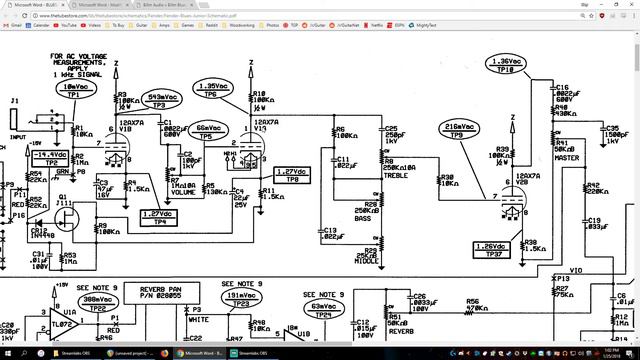The height and width of the screenshot is (360, 640).
Task: Click the TP9 216mVac test point label
Action: (x=459, y=129)
